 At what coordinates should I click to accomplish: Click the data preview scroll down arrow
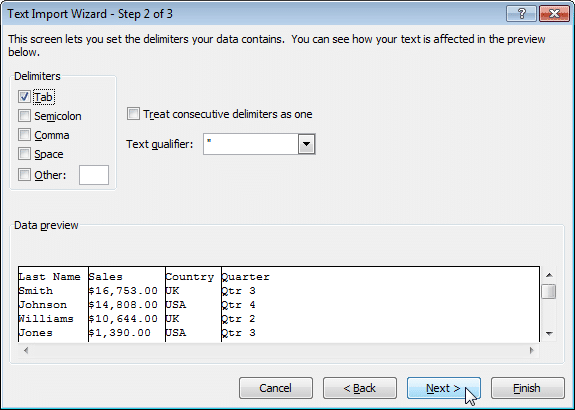(549, 333)
